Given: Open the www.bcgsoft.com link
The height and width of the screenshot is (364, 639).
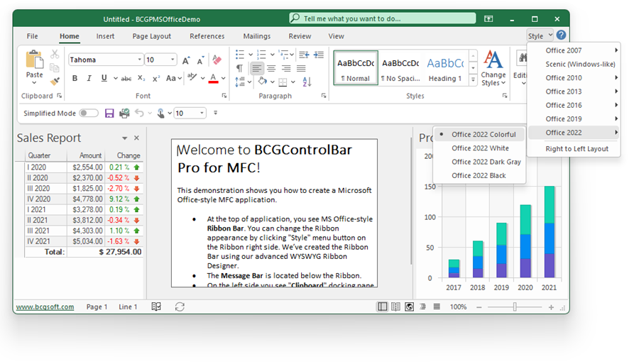Looking at the screenshot, I should pos(45,307).
